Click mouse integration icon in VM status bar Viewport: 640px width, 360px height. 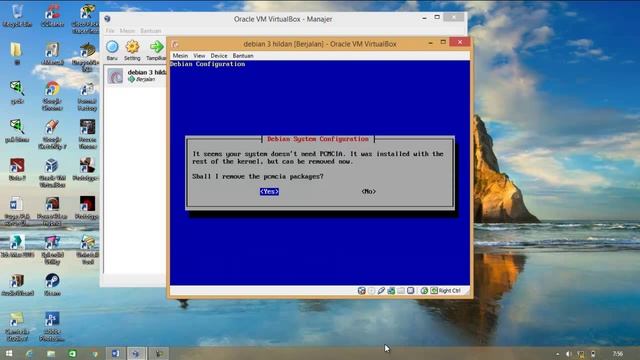tap(424, 291)
